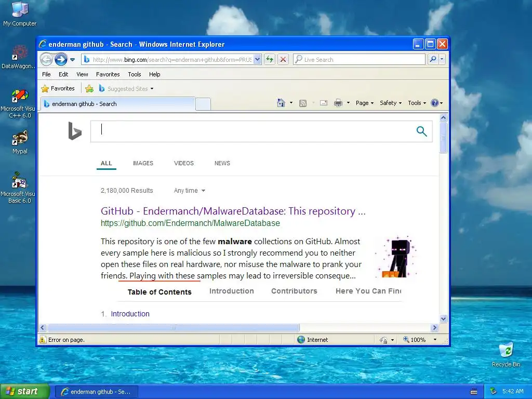Select Mypal desktop icon

20,142
